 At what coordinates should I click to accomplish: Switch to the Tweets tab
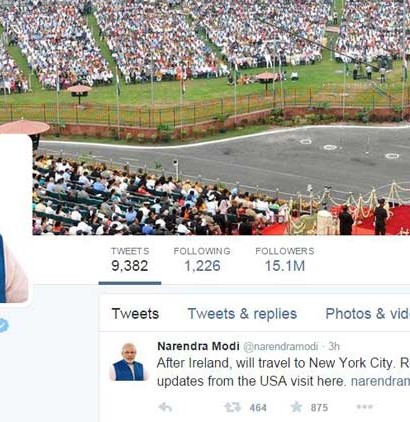click(x=135, y=314)
